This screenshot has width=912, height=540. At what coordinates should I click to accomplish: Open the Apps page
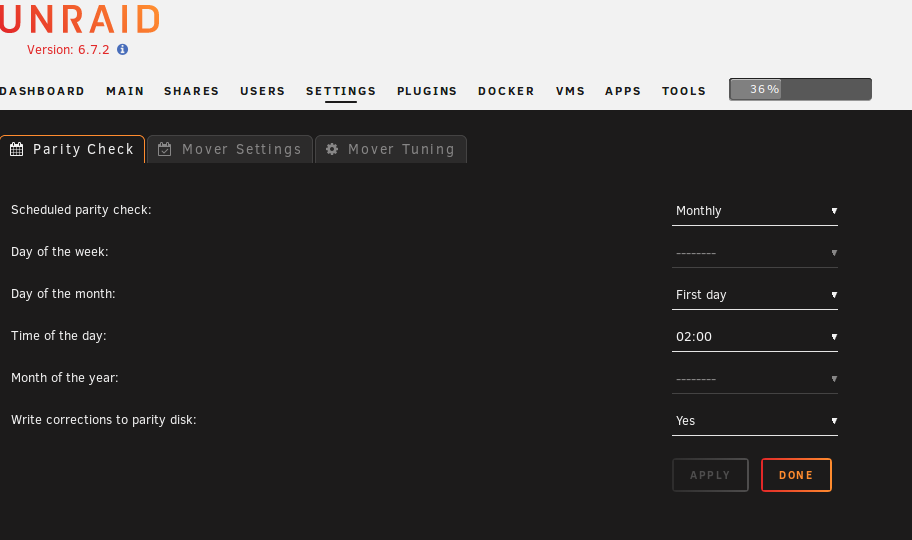click(x=623, y=91)
